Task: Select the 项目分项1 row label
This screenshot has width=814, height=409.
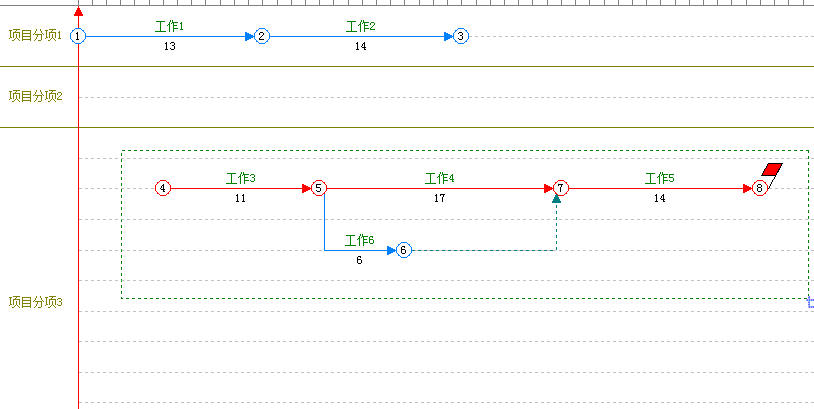Action: [x=35, y=36]
